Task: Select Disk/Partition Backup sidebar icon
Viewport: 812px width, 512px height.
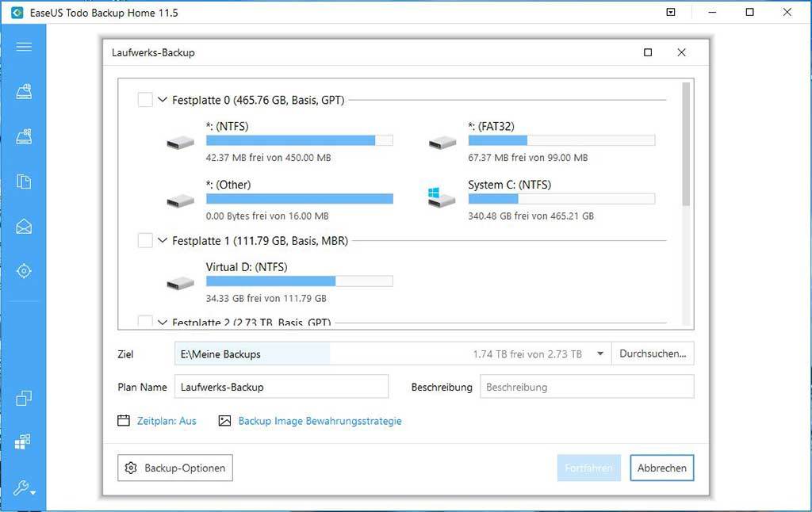Action: coord(24,92)
